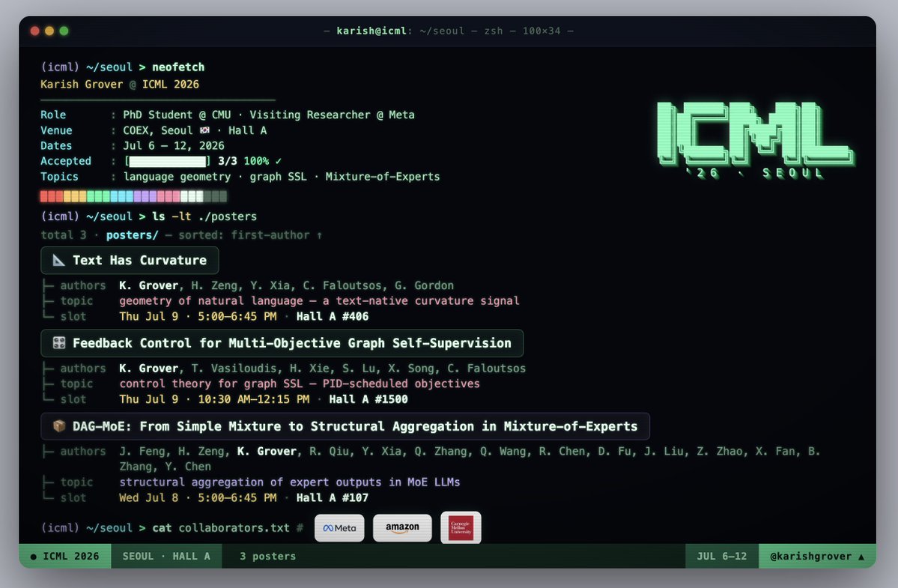
Task: Open the Text Has Curvature poster card
Action: 130,261
